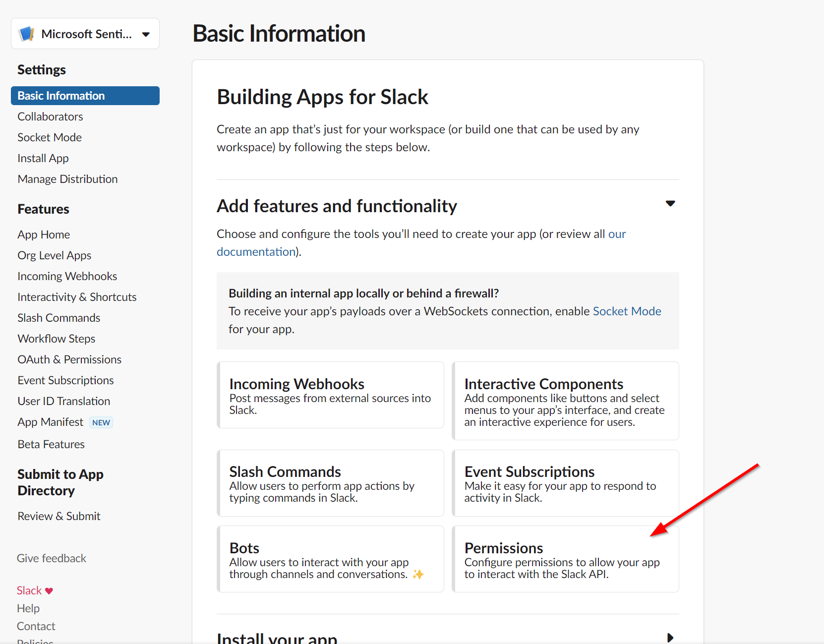Viewport: 824px width, 644px height.
Task: Open Event Subscriptions in the sidebar
Action: click(x=66, y=380)
